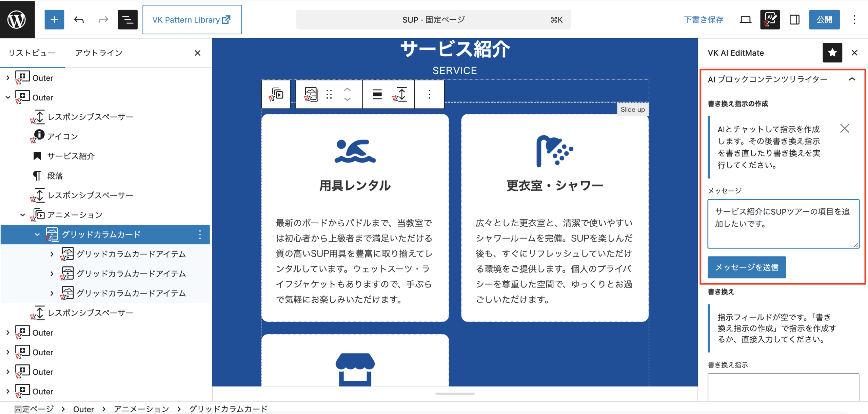Unpin VK AI EditMate with star icon
Screen dimensions: 868x414
[832, 53]
